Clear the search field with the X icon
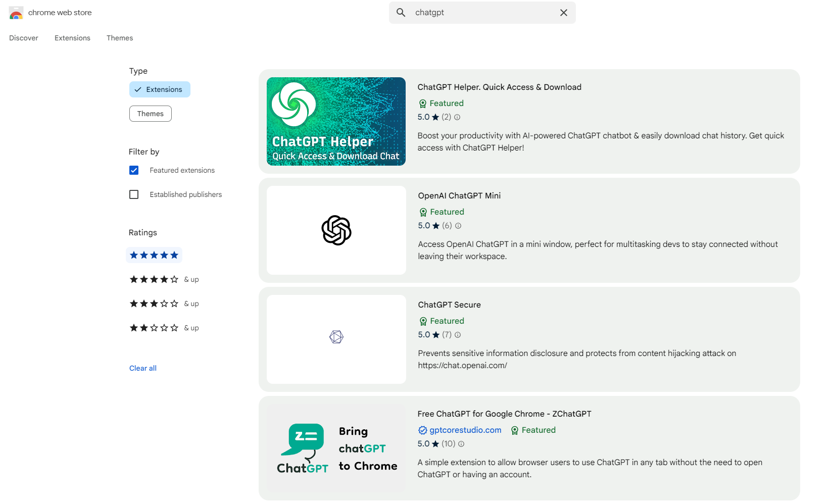830x504 pixels. pos(563,13)
